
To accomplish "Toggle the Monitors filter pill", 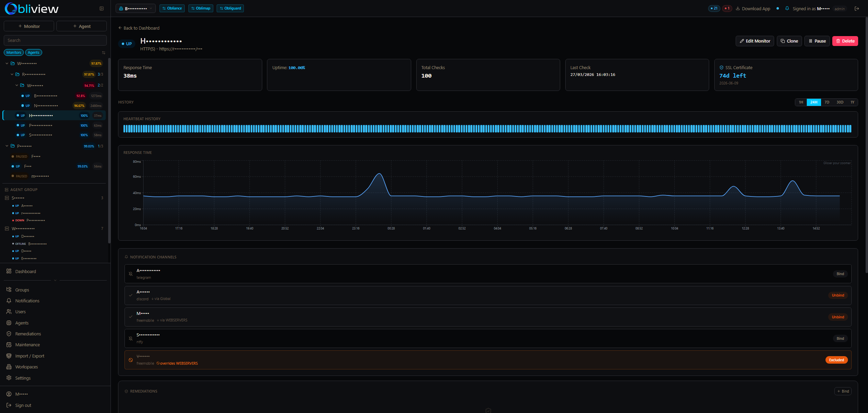I will point(14,52).
